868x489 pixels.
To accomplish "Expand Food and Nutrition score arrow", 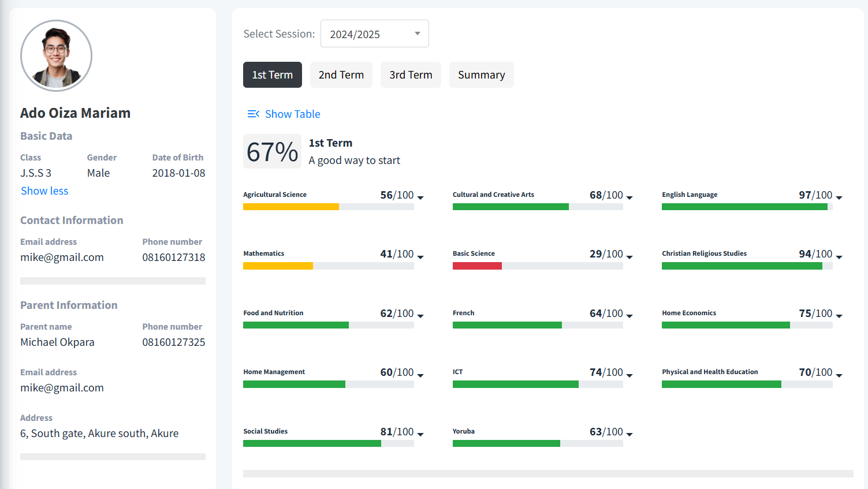I will tap(420, 316).
